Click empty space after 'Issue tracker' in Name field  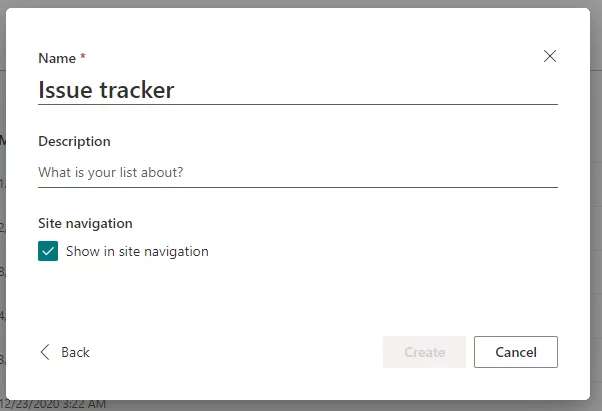tap(365, 90)
